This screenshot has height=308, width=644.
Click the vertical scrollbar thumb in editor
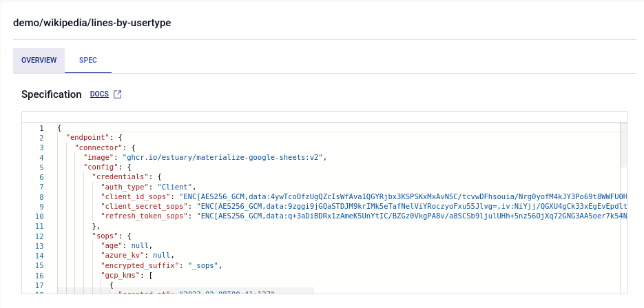coord(623,145)
